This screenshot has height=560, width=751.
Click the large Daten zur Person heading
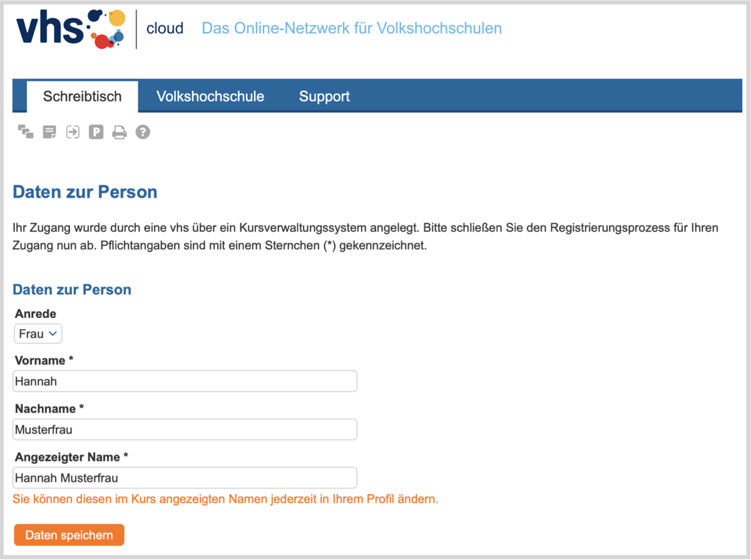pyautogui.click(x=85, y=192)
